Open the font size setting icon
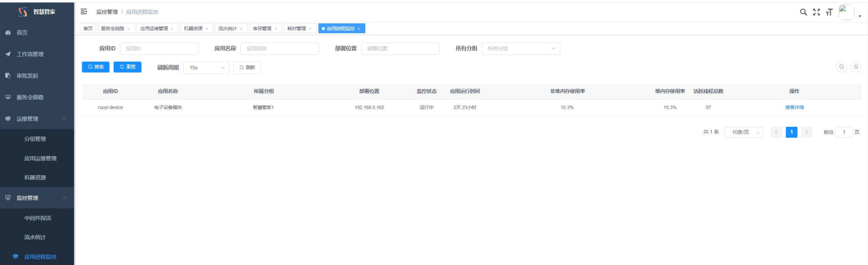The width and height of the screenshot is (868, 265). tap(829, 12)
